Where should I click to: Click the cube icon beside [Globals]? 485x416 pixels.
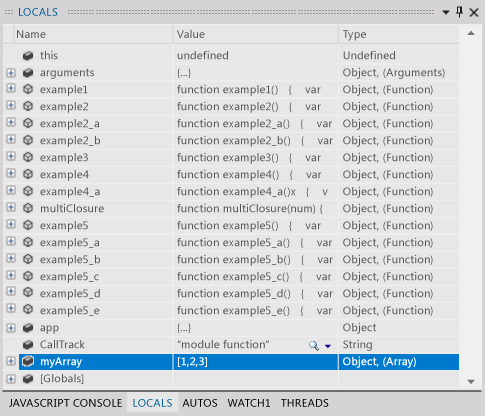(28, 379)
